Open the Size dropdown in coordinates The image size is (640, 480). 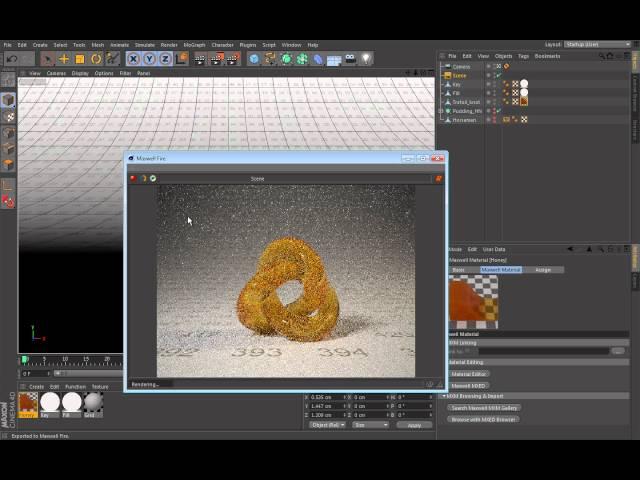click(371, 425)
